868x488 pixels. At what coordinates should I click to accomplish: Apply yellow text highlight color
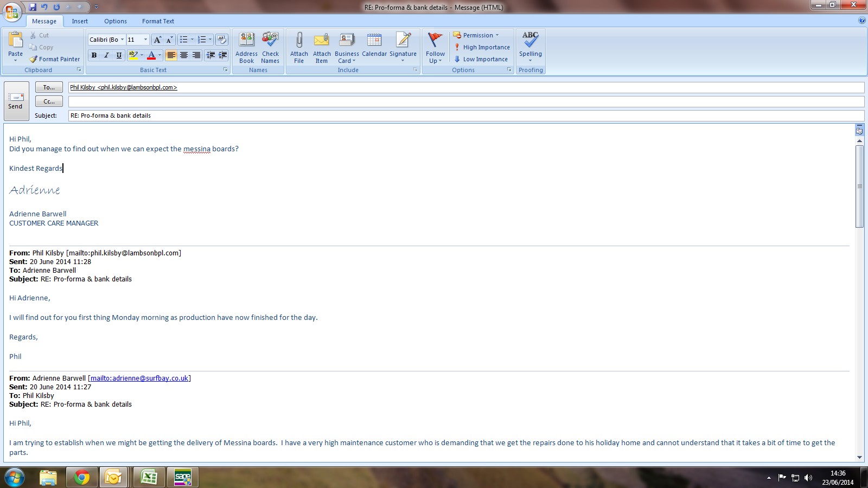click(133, 55)
